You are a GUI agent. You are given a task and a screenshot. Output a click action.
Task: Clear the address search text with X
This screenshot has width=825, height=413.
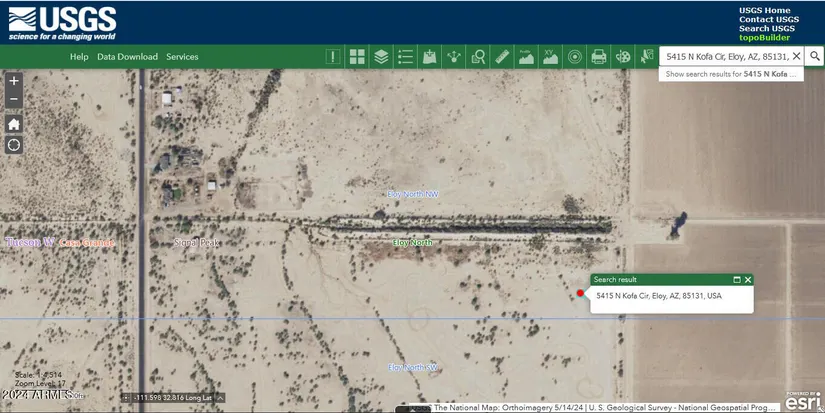coord(796,57)
